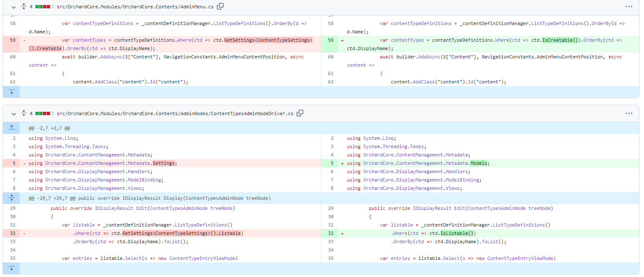Copy the ContentTypesAdminNodeDriver.cs file path
The width and height of the screenshot is (644, 277).
click(300, 113)
